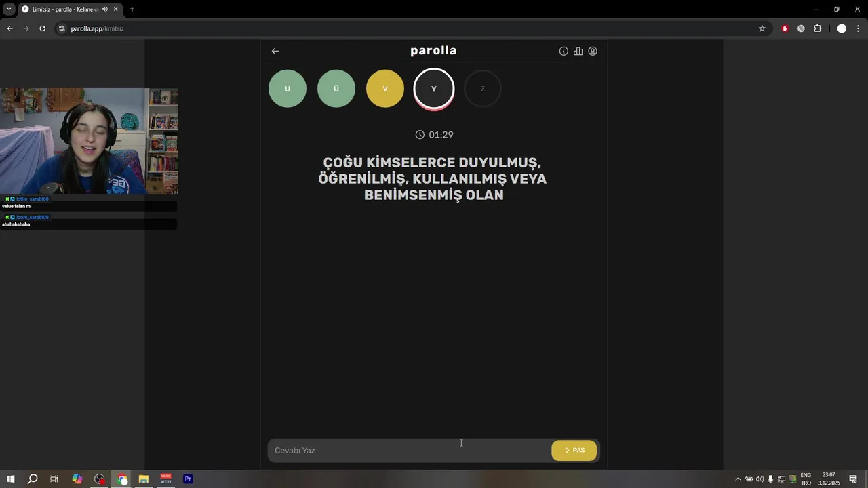Screen dimensions: 868x488
Task: Select the active letter Y circle
Action: (434, 89)
